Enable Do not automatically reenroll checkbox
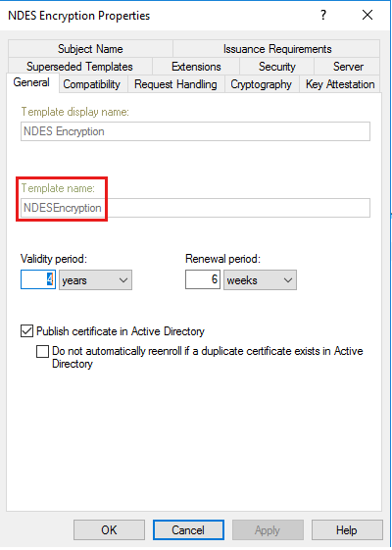Viewport: 392px width, 550px height. (x=42, y=351)
